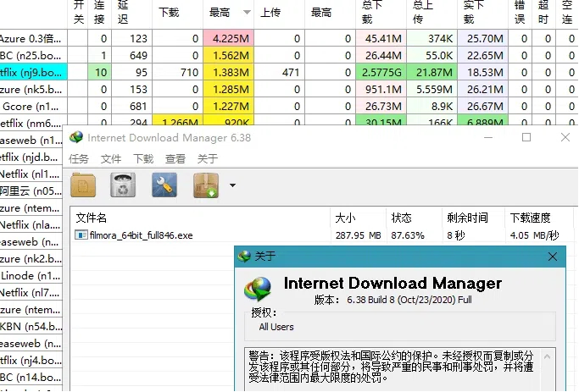Maximize the Internet Download Manager window

tap(526, 137)
